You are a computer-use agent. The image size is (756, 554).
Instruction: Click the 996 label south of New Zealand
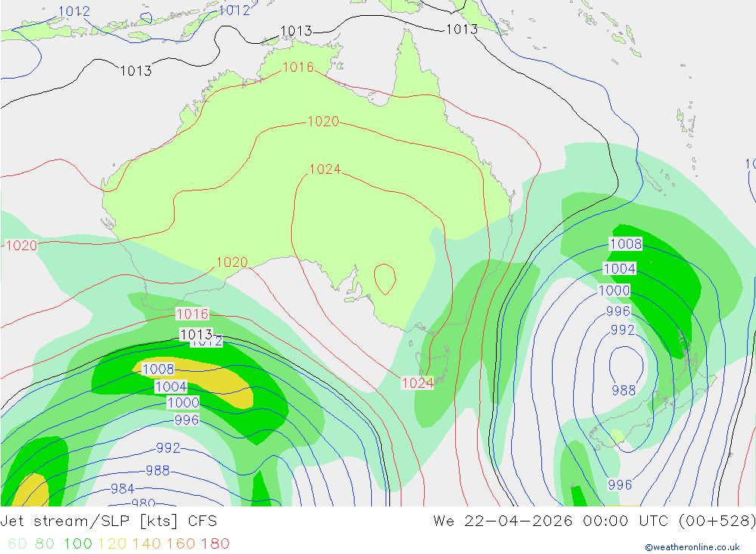pyautogui.click(x=620, y=485)
